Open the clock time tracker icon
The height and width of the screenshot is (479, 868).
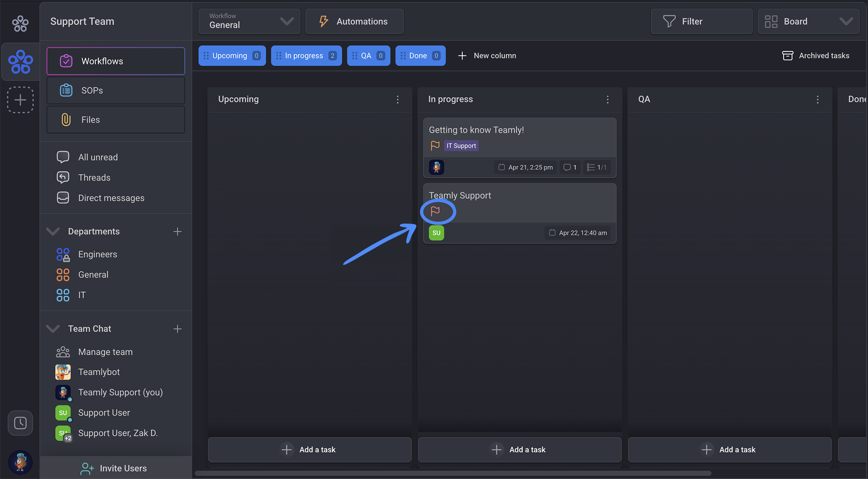pyautogui.click(x=20, y=423)
